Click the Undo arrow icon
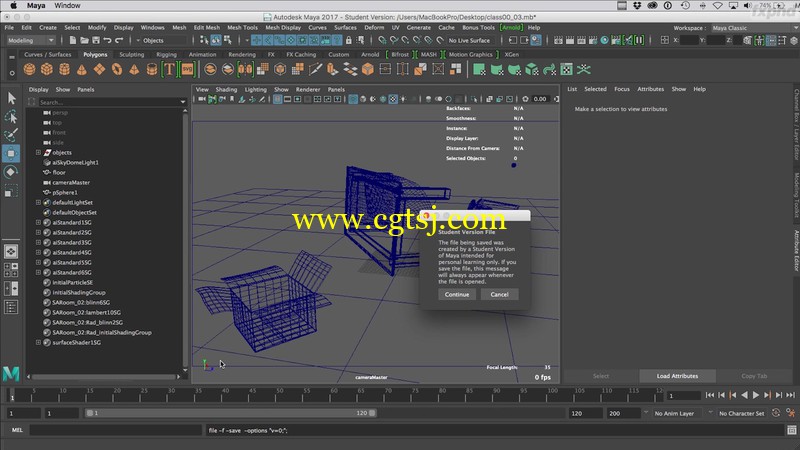The height and width of the screenshot is (450, 800). (107, 40)
